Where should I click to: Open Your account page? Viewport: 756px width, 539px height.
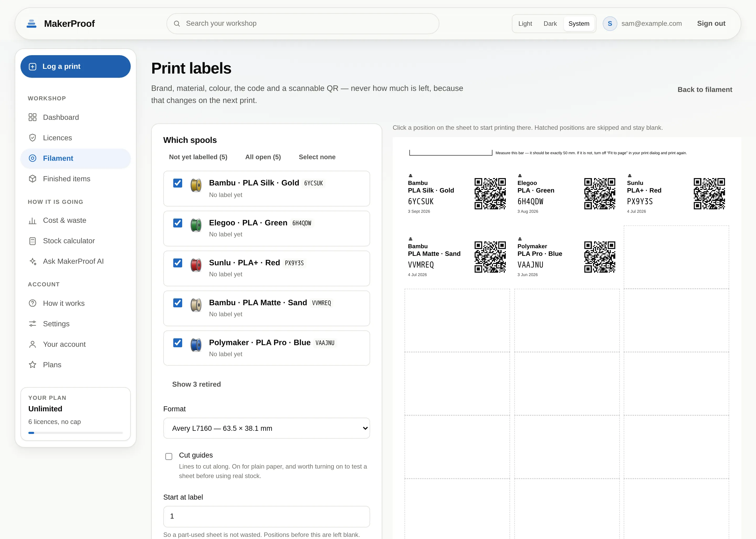[75, 344]
